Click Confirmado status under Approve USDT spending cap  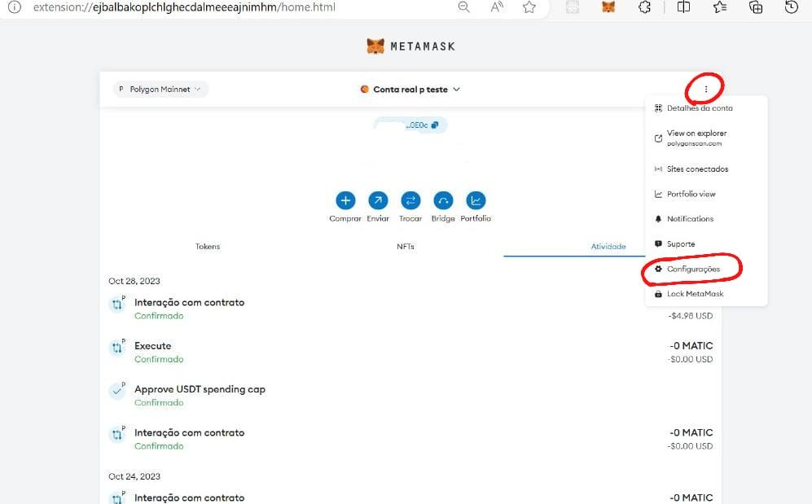pyautogui.click(x=159, y=402)
